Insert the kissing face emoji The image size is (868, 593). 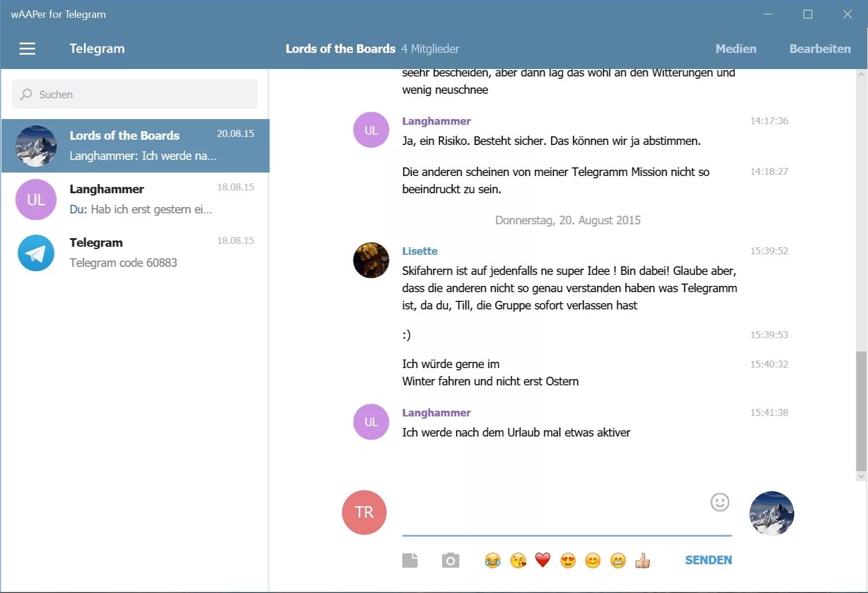pyautogui.click(x=518, y=560)
